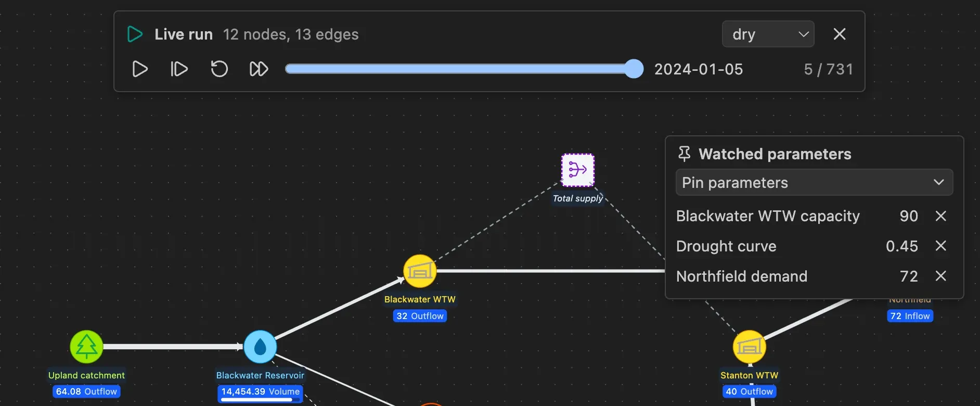Click the Total supply node label
Viewport: 980px width, 406px height.
(577, 198)
